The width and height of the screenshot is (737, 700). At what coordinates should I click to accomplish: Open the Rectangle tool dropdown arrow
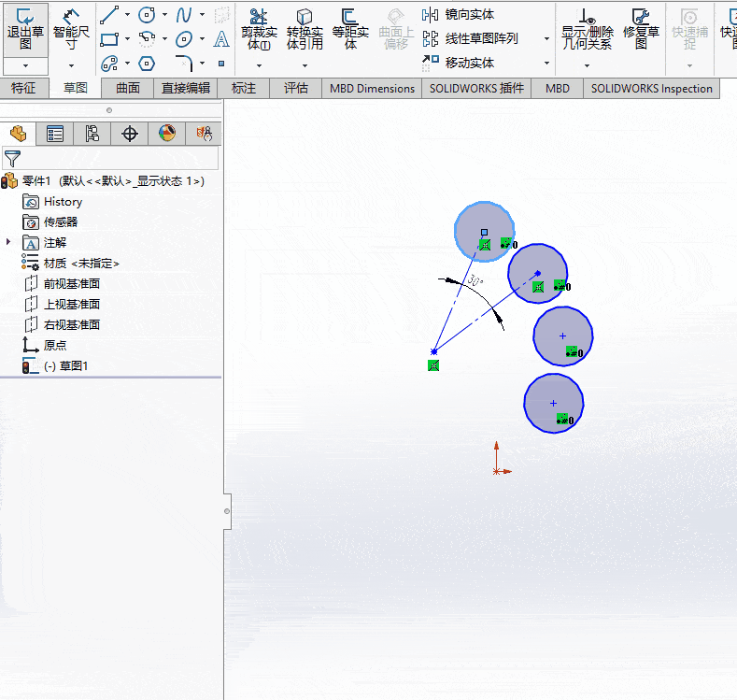tap(127, 39)
